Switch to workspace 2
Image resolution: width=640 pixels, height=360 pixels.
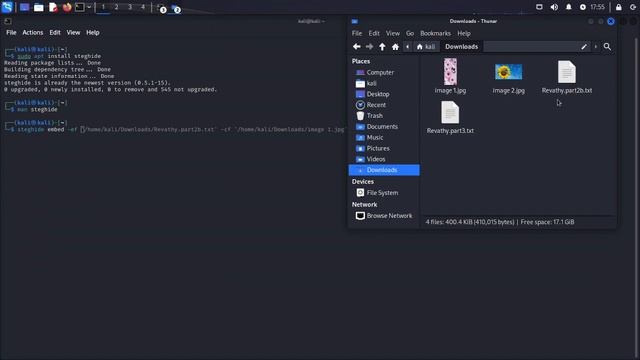click(x=117, y=7)
